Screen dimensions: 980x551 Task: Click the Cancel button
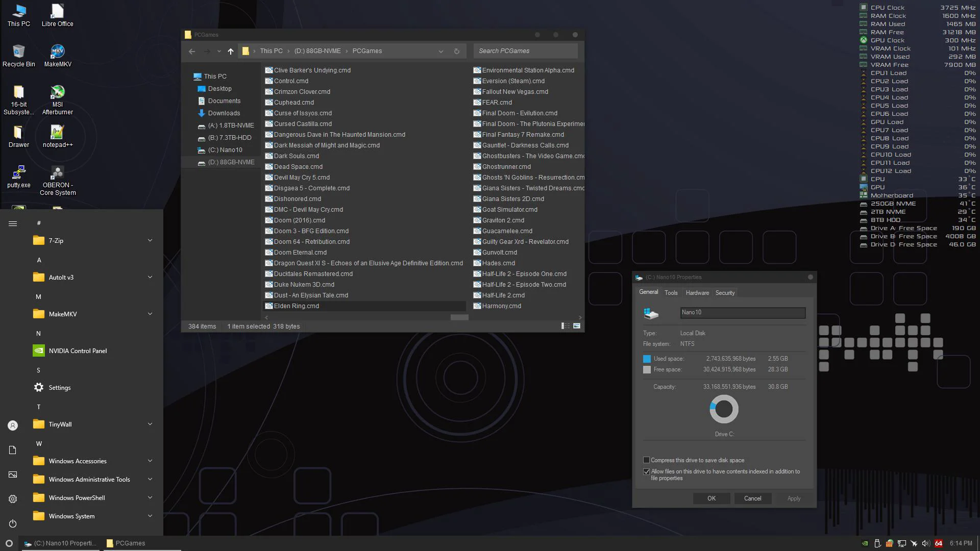[752, 498]
